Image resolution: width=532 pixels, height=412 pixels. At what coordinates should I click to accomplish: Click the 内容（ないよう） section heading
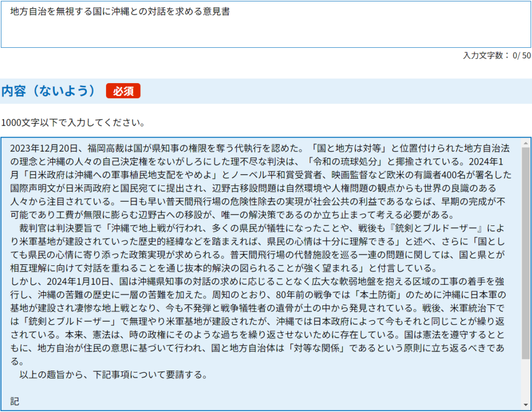pyautogui.click(x=49, y=91)
